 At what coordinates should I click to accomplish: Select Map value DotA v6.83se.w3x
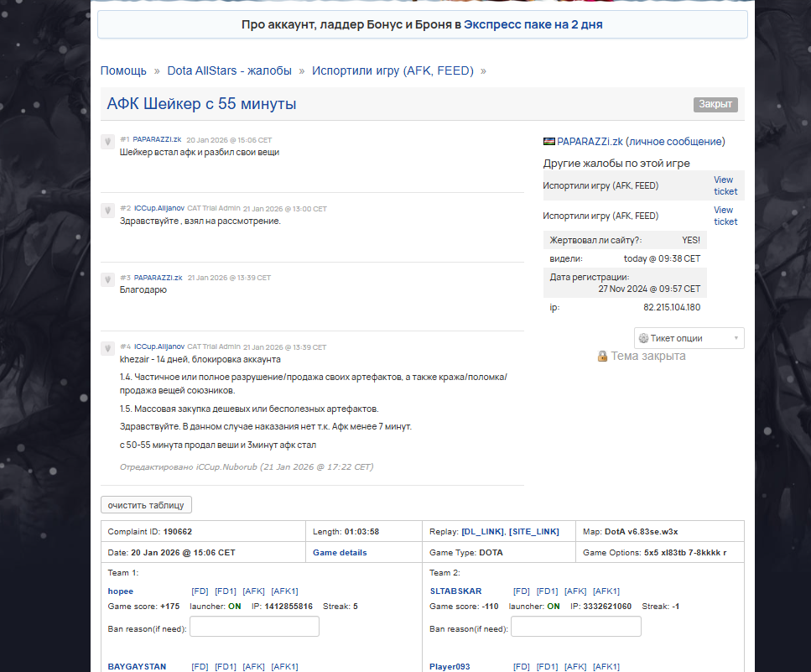642,532
